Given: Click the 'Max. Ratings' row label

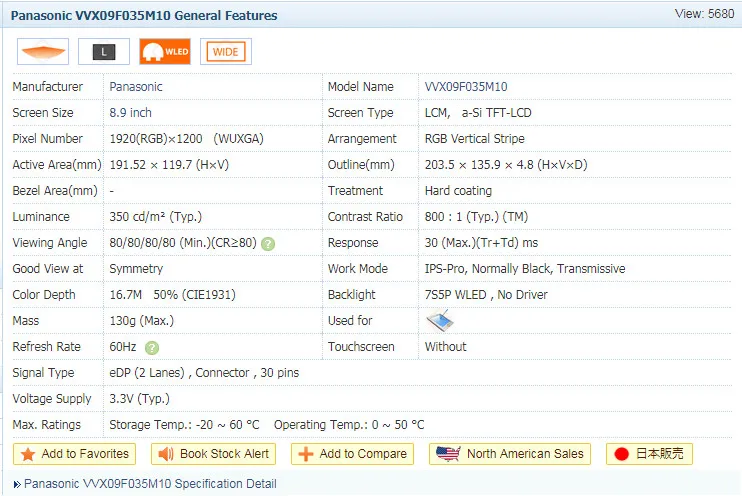Looking at the screenshot, I should pyautogui.click(x=46, y=425).
